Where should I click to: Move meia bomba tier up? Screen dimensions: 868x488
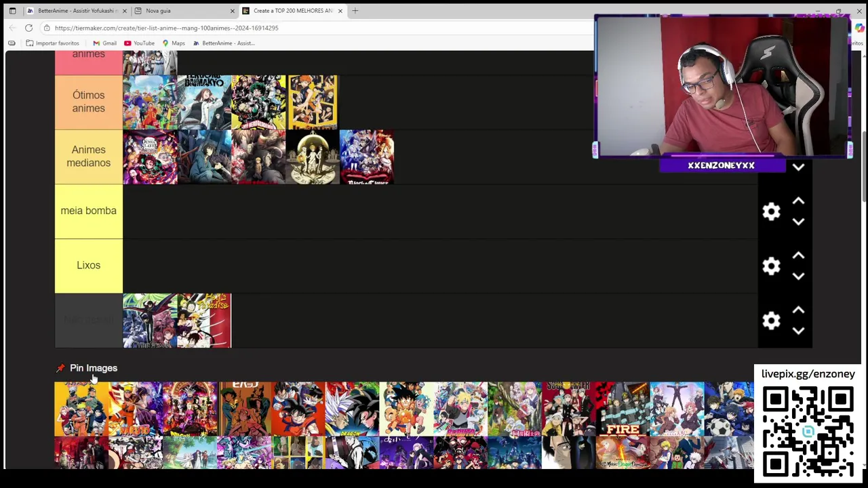[x=798, y=201]
